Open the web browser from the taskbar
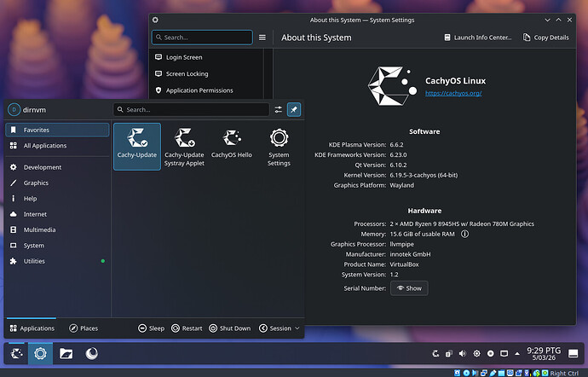Viewport: 588px width, 377px height. click(90, 352)
